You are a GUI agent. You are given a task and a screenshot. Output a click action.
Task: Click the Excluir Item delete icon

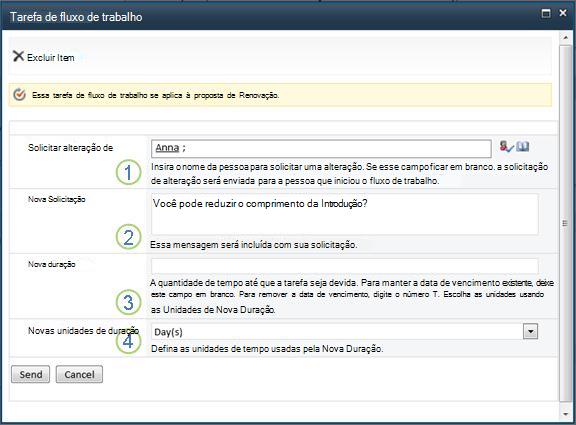tap(18, 56)
